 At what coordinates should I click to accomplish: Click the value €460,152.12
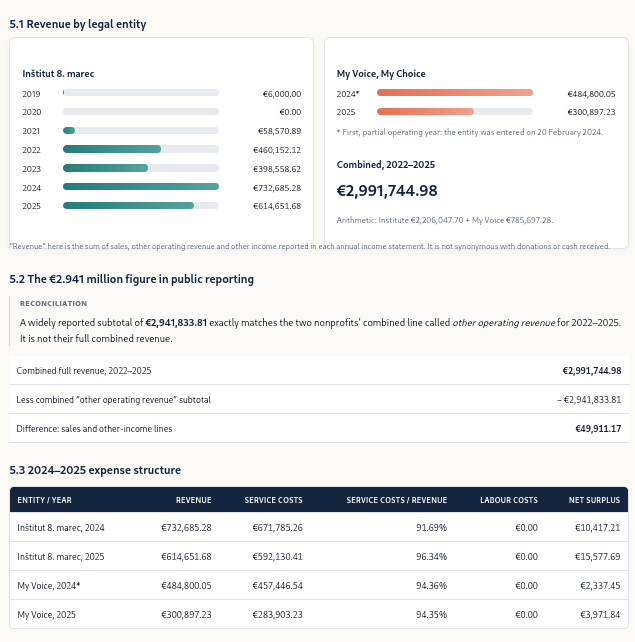click(x=277, y=150)
